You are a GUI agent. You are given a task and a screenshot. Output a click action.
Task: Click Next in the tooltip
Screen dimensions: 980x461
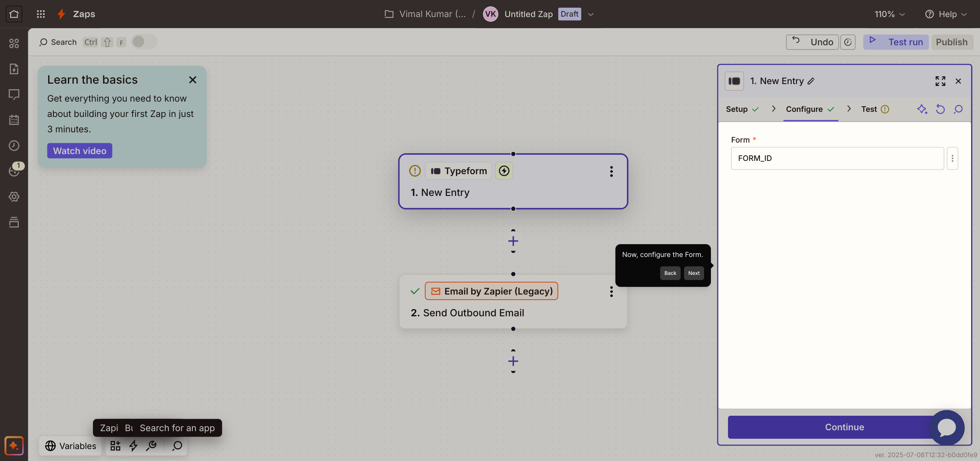pos(694,273)
